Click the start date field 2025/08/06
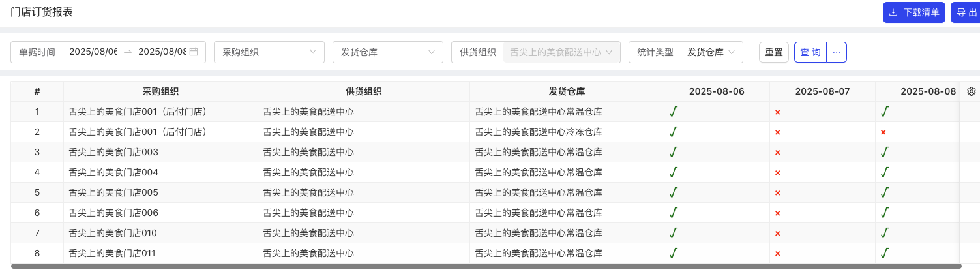980x274 pixels. (x=93, y=52)
